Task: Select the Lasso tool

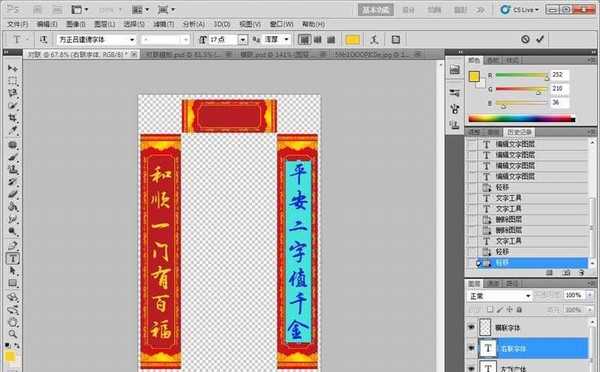Action: click(x=13, y=93)
